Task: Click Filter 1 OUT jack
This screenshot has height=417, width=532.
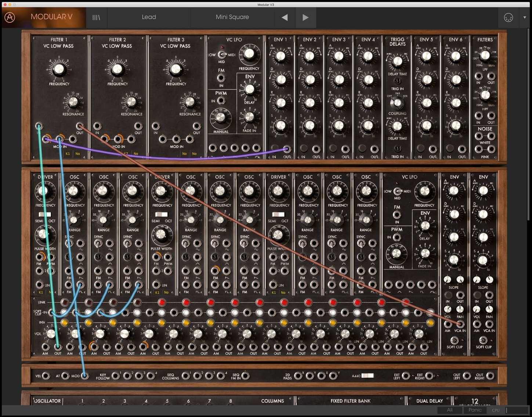Action: [x=80, y=126]
